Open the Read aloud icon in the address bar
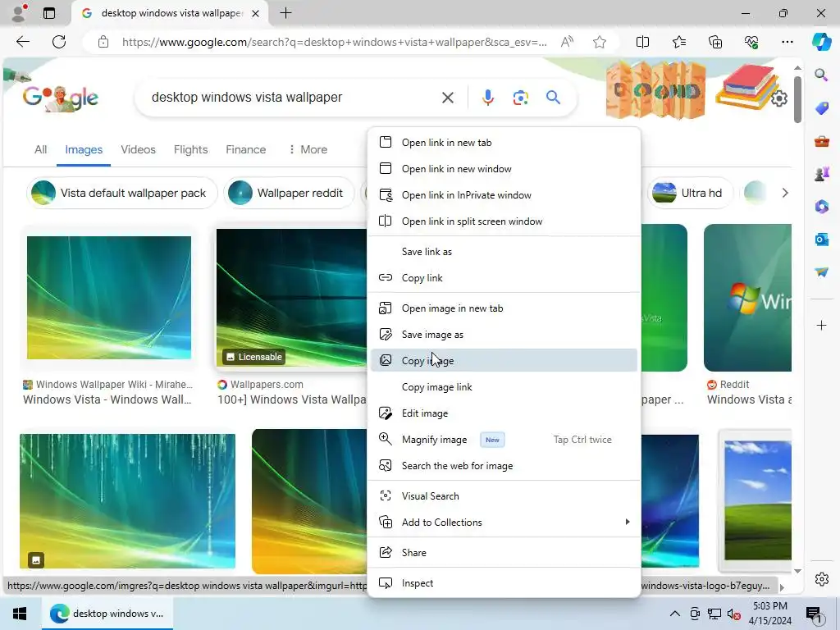 coord(567,42)
